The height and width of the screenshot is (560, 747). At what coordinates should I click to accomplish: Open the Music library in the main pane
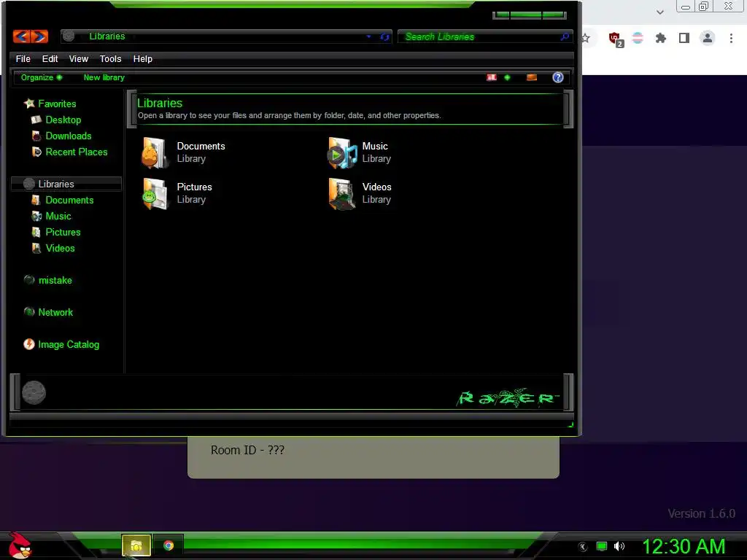tap(360, 152)
